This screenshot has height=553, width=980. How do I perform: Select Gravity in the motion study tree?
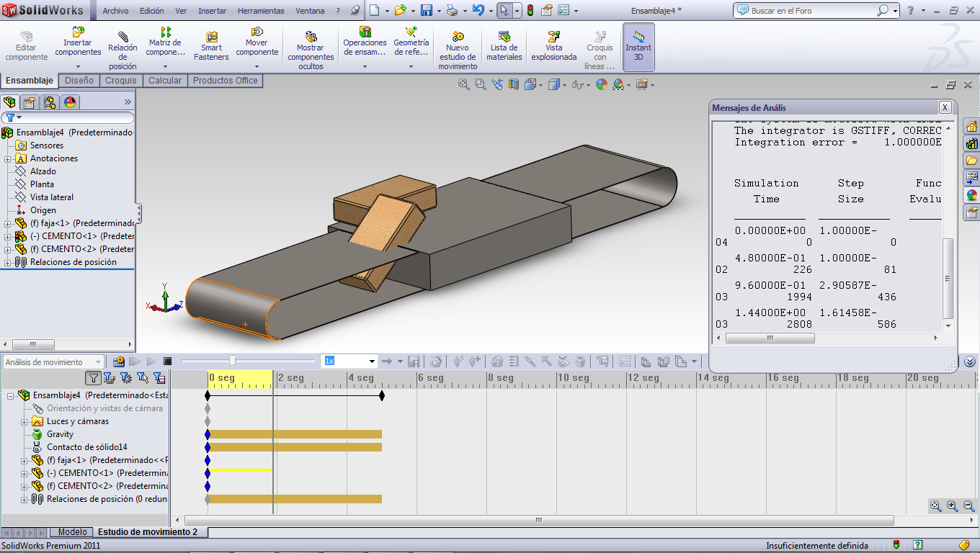coord(61,434)
